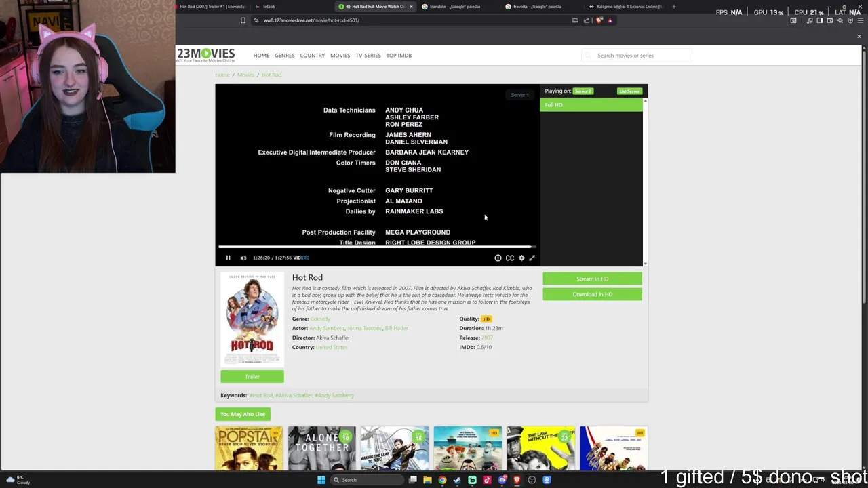
Task: Go to the MOVIES section
Action: coord(340,56)
